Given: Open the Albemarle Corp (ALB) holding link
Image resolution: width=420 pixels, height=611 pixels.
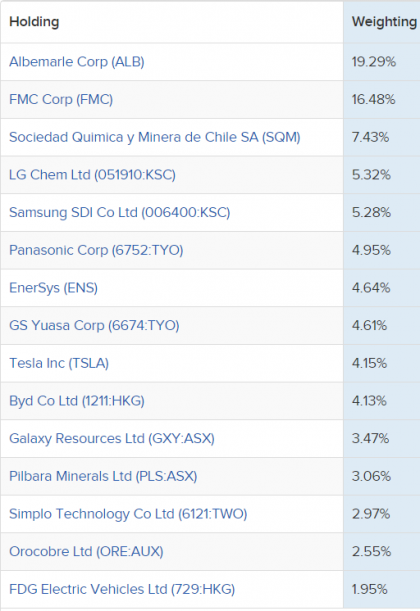Looking at the screenshot, I should pos(77,62).
